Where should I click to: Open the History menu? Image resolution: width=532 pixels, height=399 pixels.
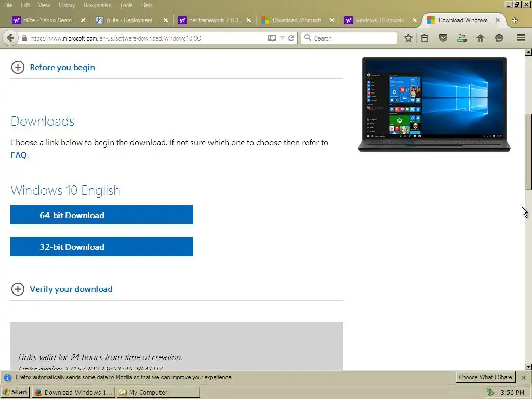pyautogui.click(x=67, y=5)
